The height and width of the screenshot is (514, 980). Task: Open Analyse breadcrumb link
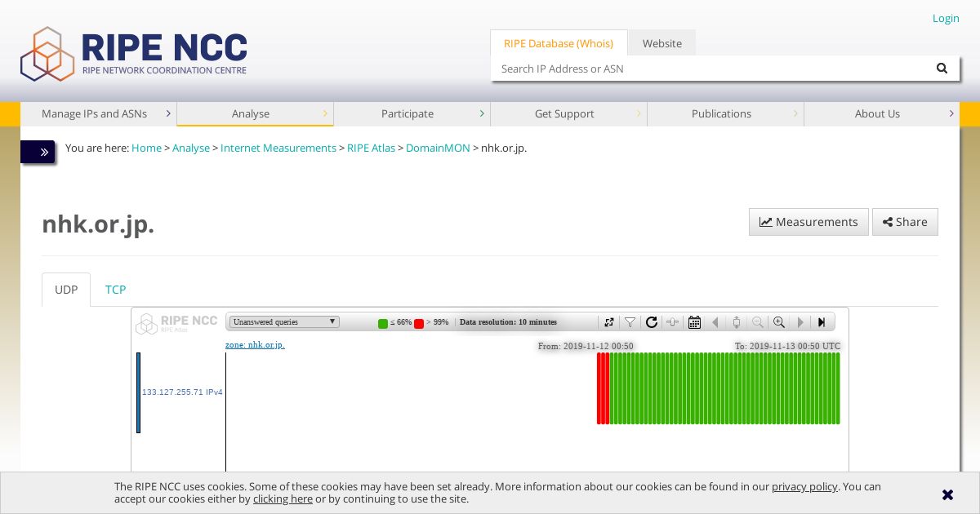191,148
